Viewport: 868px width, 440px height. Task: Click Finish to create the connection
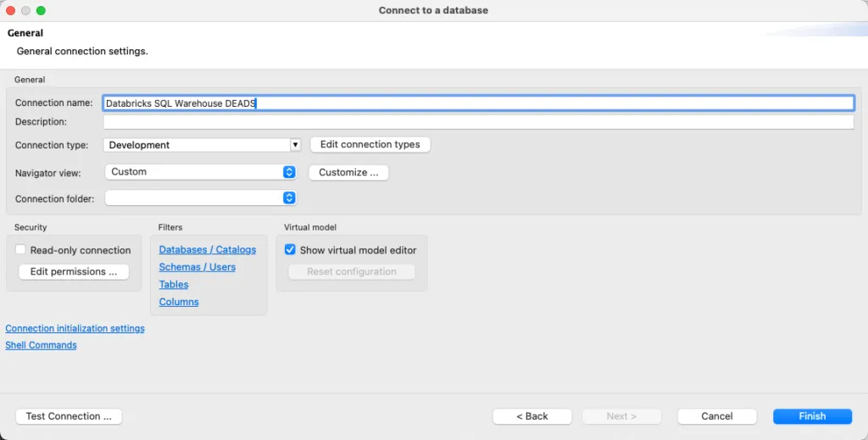point(811,416)
